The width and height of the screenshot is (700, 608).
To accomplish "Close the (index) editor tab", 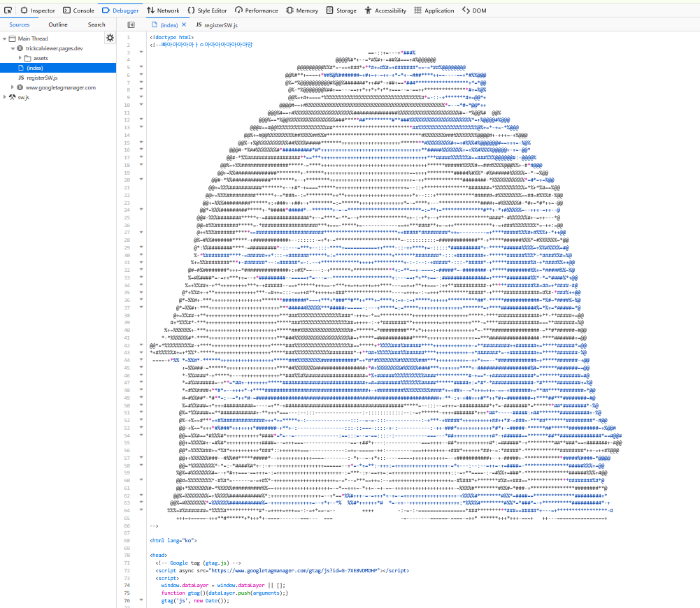I will (184, 24).
